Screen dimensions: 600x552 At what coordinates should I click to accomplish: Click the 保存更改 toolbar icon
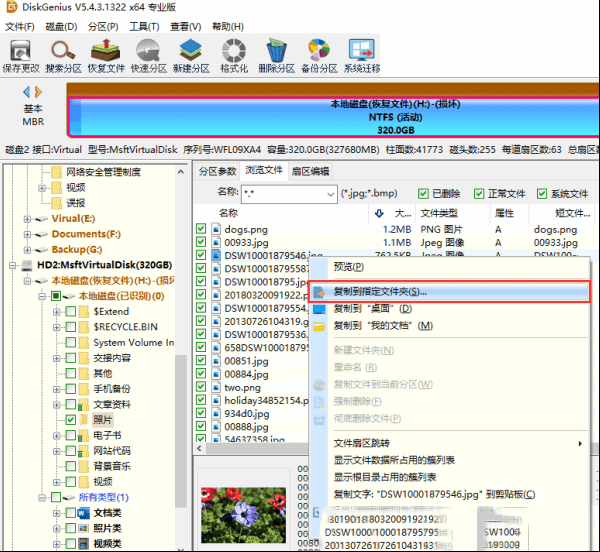(x=21, y=50)
